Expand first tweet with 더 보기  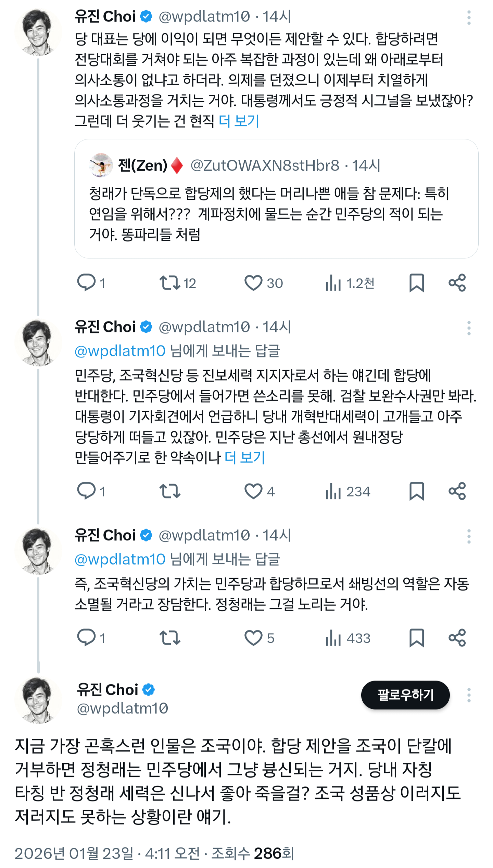(239, 121)
